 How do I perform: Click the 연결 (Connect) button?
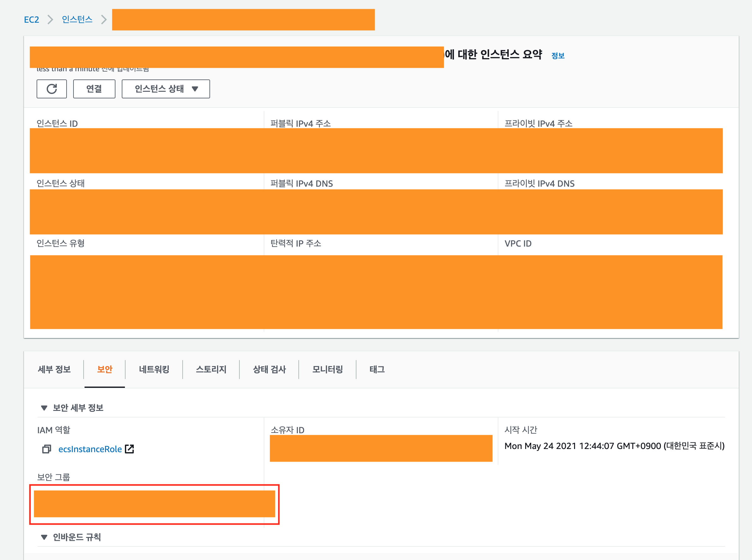94,89
